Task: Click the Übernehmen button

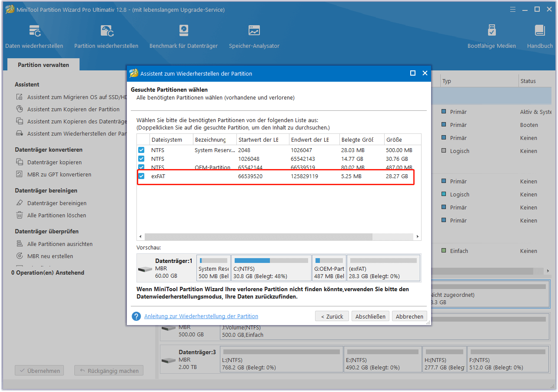Action: coord(40,371)
